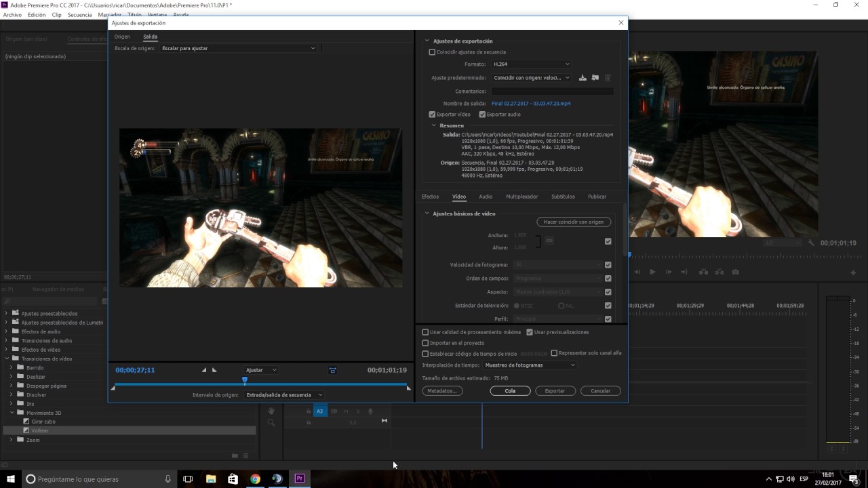Click the Exportar button
Image resolution: width=868 pixels, height=488 pixels.
coord(555,391)
